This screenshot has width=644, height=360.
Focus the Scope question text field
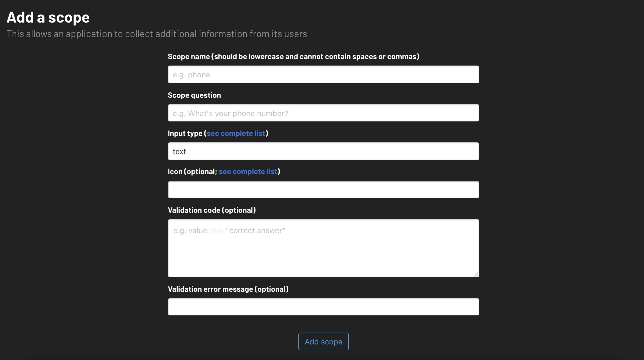point(323,113)
